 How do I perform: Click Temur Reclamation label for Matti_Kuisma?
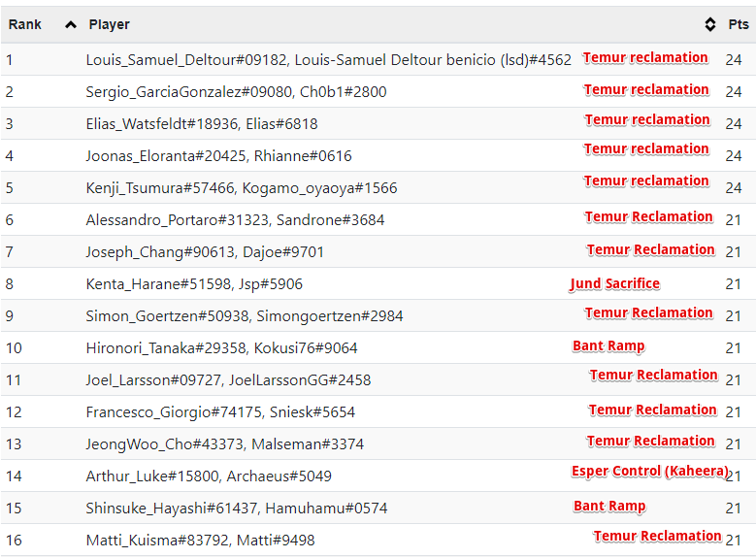(657, 536)
